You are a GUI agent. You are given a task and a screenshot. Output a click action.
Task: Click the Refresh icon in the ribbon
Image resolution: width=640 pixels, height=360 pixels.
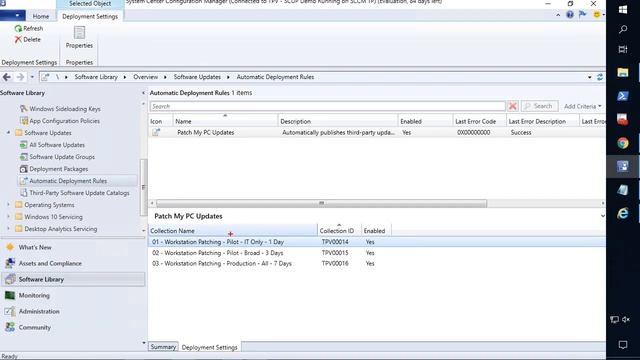coord(18,29)
